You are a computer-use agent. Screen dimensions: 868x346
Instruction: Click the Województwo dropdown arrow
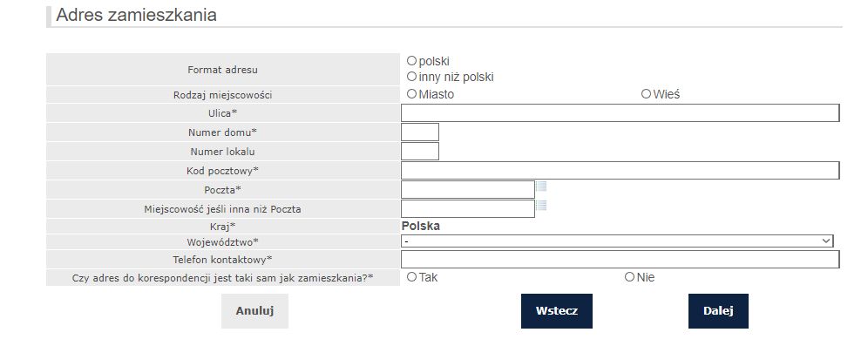coord(826,241)
